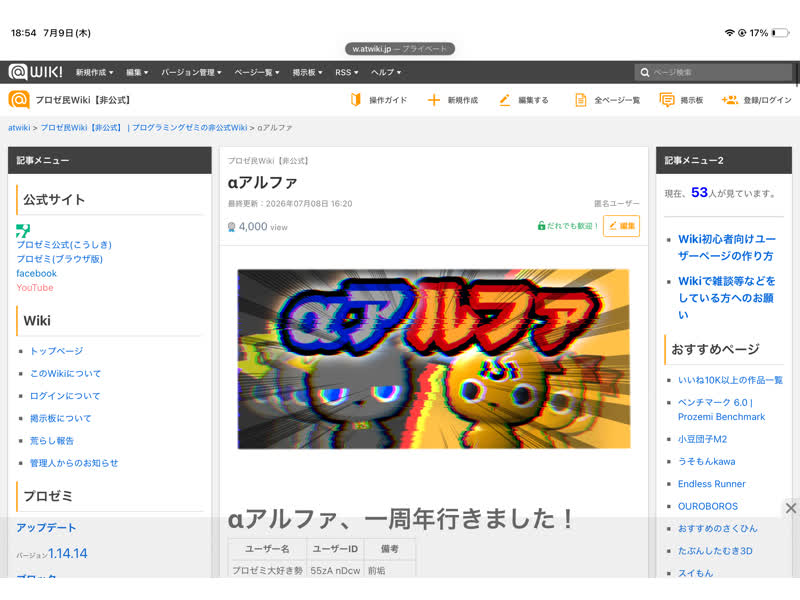Open ログインについて link
Image resolution: width=800 pixels, height=600 pixels.
65,396
